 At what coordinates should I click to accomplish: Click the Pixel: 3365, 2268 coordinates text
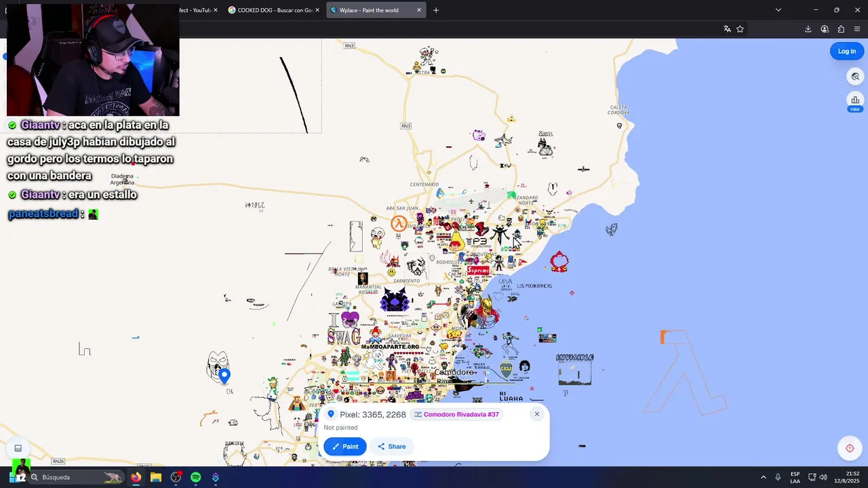coord(372,414)
